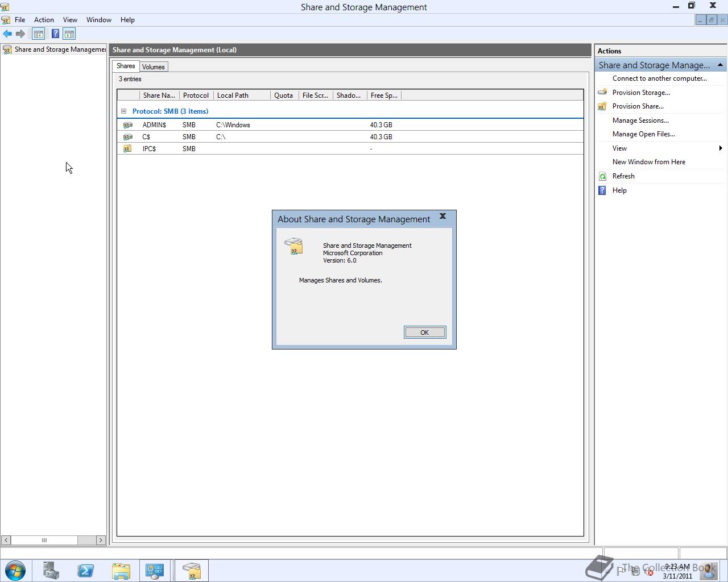Screen dimensions: 728x582
Task: Click the clock showing 9:23 AM
Action: [677, 567]
